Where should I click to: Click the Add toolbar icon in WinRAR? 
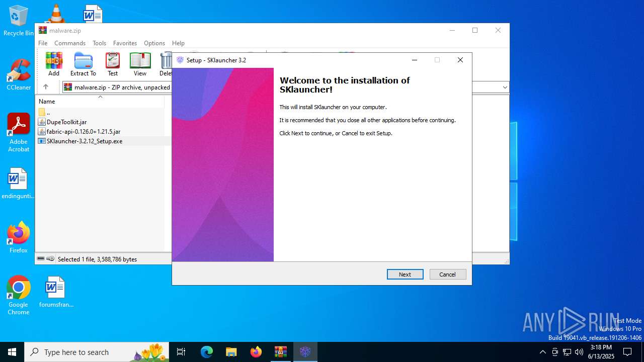54,64
